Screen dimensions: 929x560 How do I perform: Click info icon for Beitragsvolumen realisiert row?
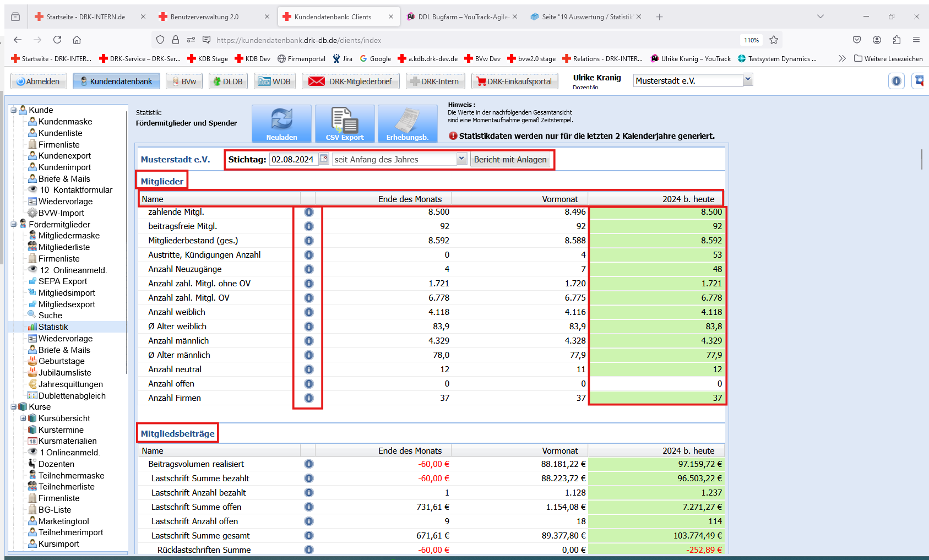(309, 464)
